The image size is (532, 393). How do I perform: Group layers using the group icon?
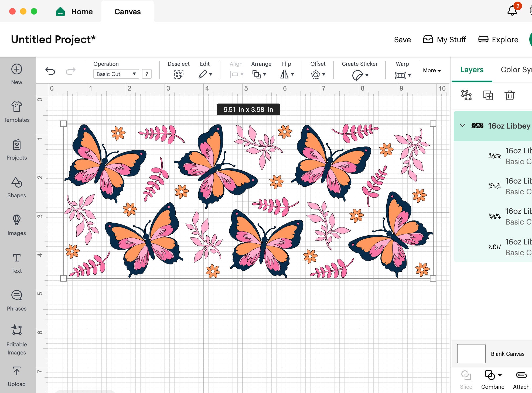[x=466, y=95]
